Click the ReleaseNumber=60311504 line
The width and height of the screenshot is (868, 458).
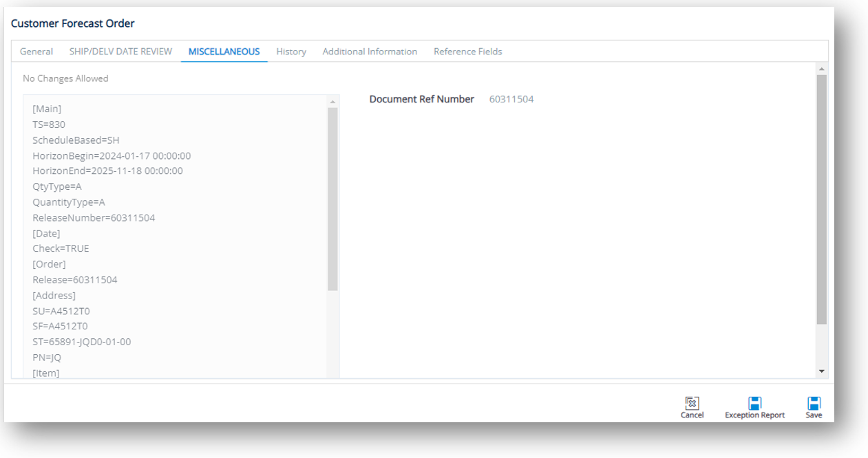94,218
